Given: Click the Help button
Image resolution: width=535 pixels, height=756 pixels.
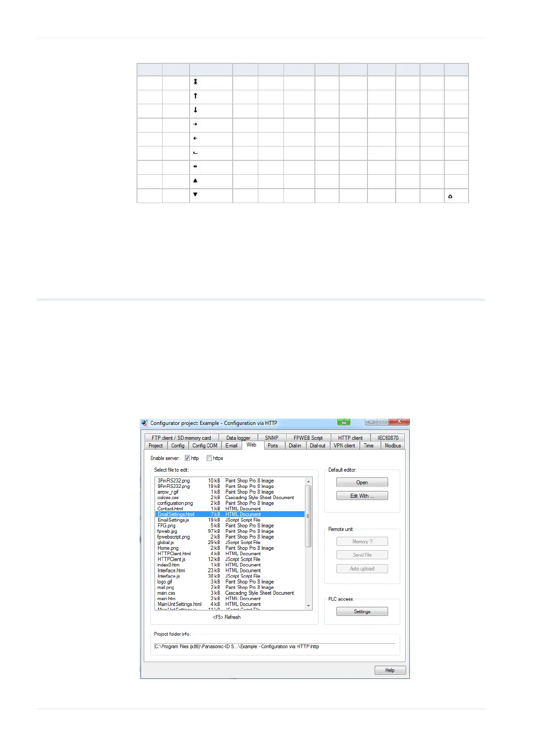Looking at the screenshot, I should [390, 670].
